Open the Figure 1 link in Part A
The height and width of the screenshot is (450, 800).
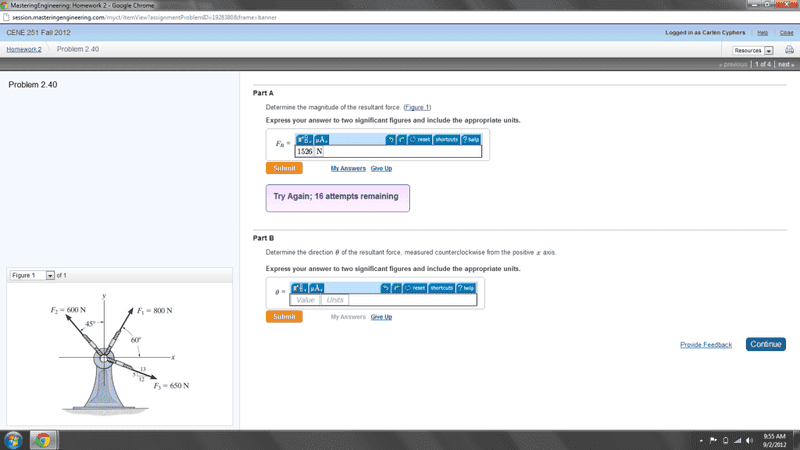(x=417, y=107)
